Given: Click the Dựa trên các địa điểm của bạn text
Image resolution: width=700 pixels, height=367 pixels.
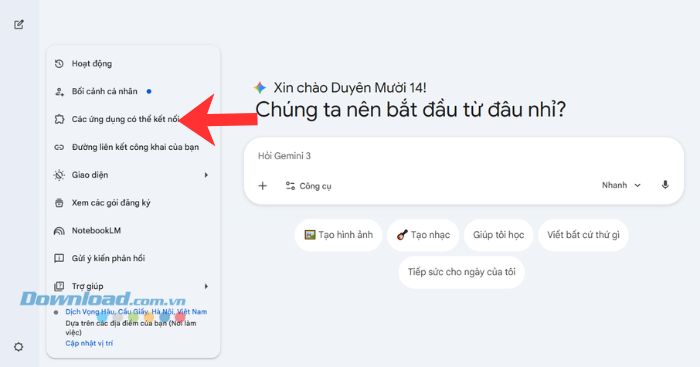Looking at the screenshot, I should [x=131, y=328].
